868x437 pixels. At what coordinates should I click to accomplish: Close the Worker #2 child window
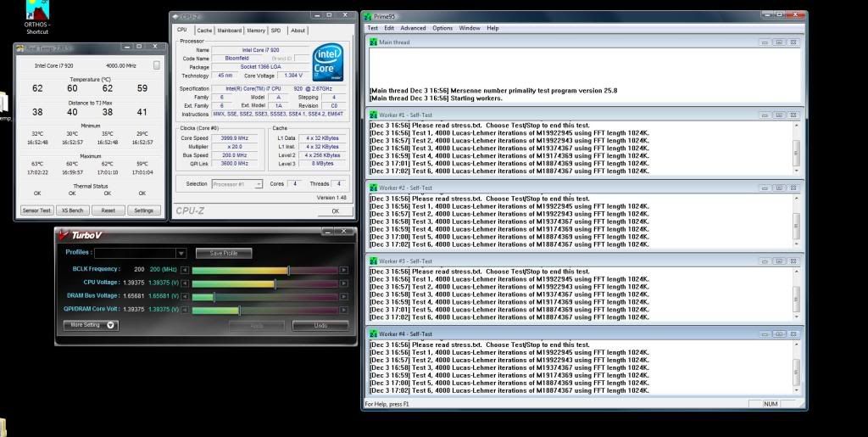793,188
